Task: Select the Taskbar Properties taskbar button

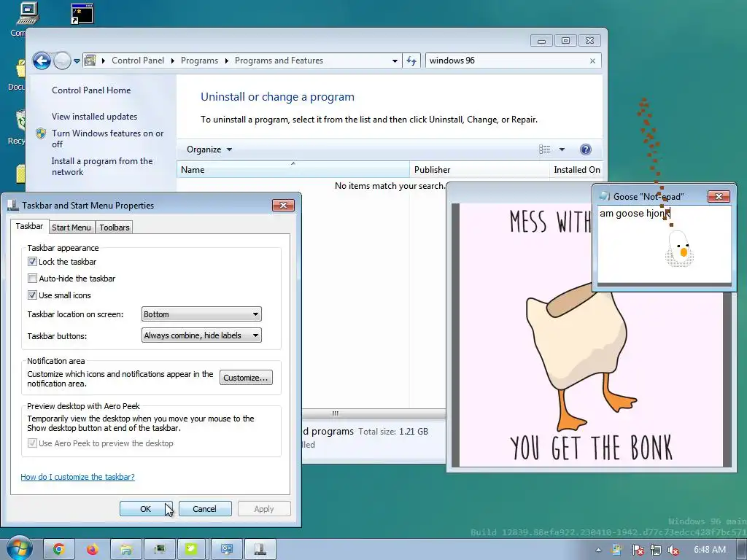Action: (260, 550)
